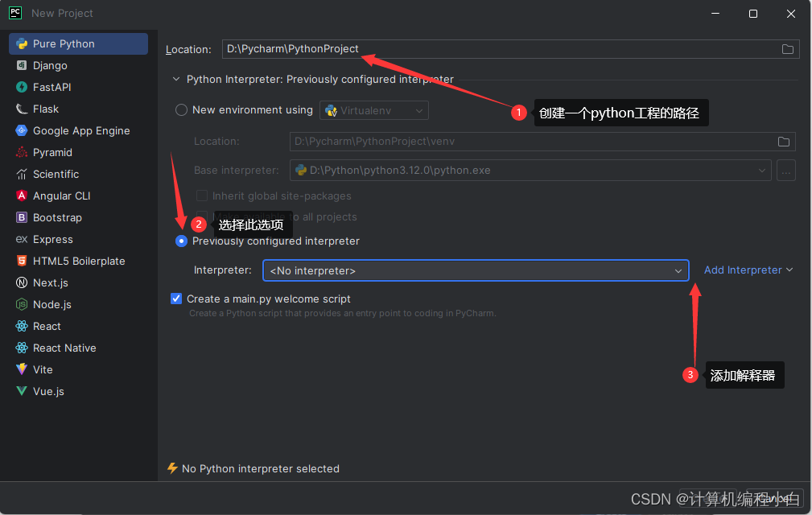The image size is (812, 515).
Task: Select the React project icon
Action: tap(21, 326)
